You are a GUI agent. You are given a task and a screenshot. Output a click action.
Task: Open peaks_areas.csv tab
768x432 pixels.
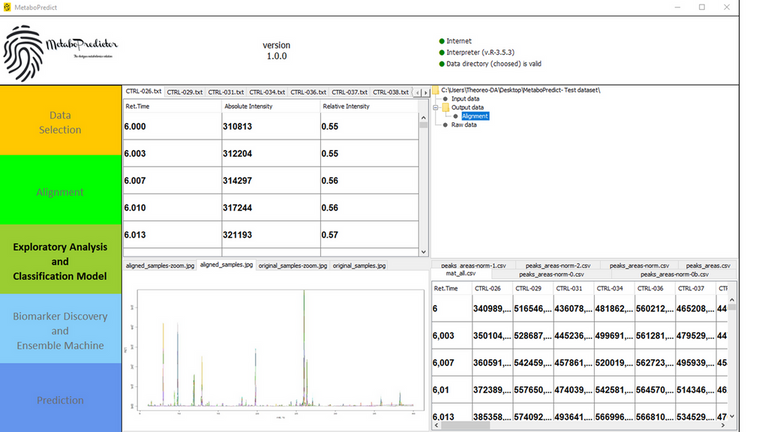[708, 265]
